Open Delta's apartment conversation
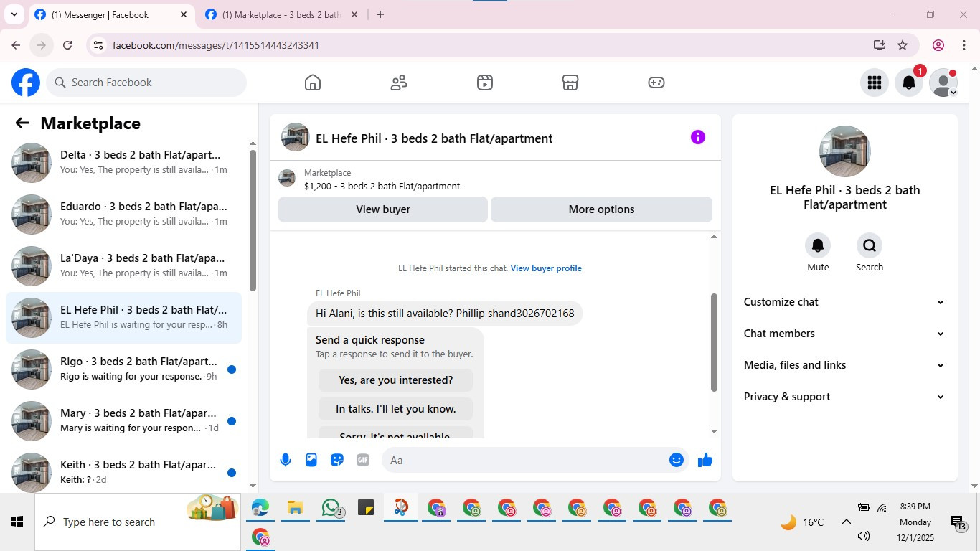This screenshot has width=980, height=551. [x=123, y=162]
